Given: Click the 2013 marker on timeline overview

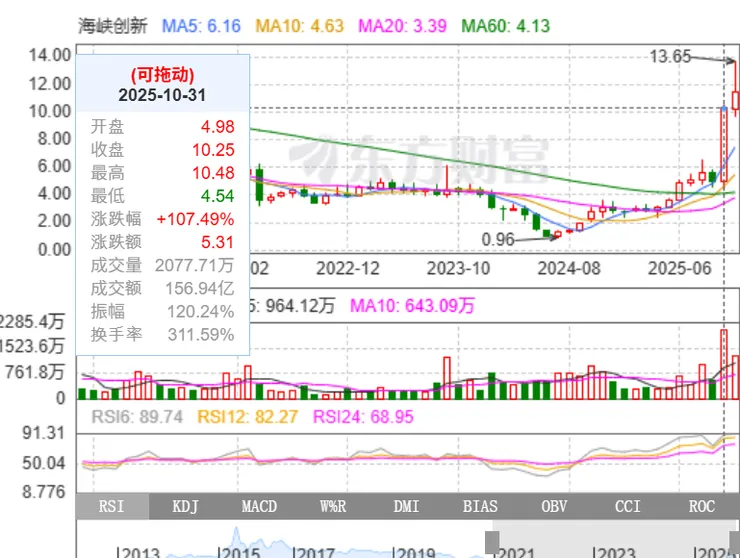Looking at the screenshot, I should tap(139, 552).
